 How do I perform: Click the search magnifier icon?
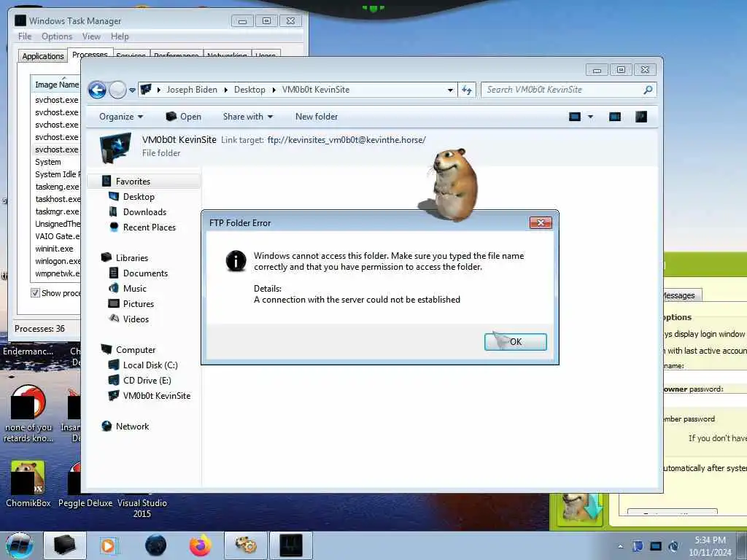tap(648, 90)
